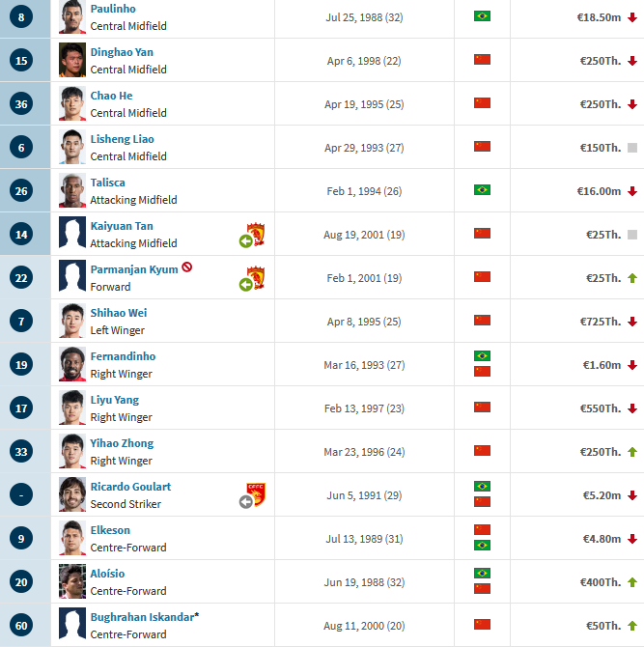Click the club crest in Parmanjan Kyum's row
Viewport: 644px width, 647px height.
256,277
